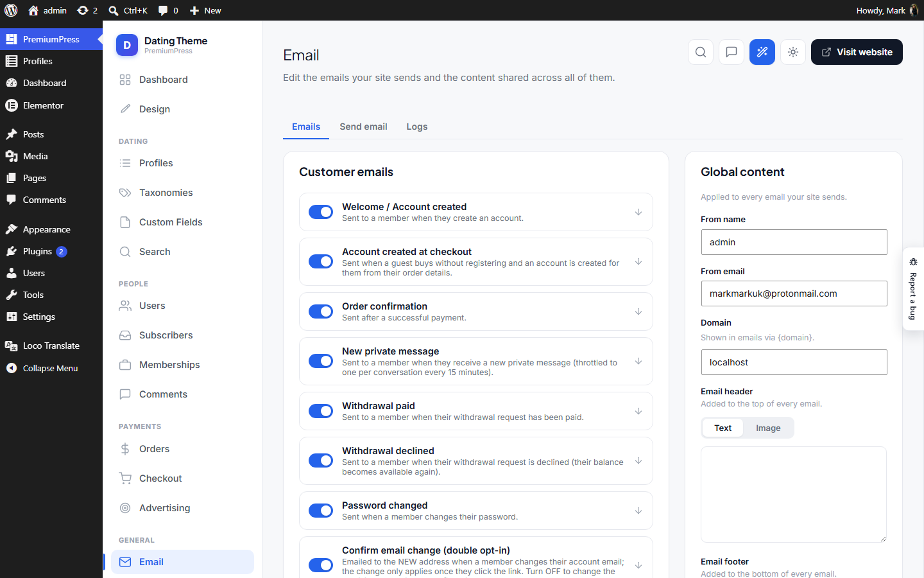Open Plugins in the WordPress menu
This screenshot has width=924, height=578.
click(x=51, y=251)
